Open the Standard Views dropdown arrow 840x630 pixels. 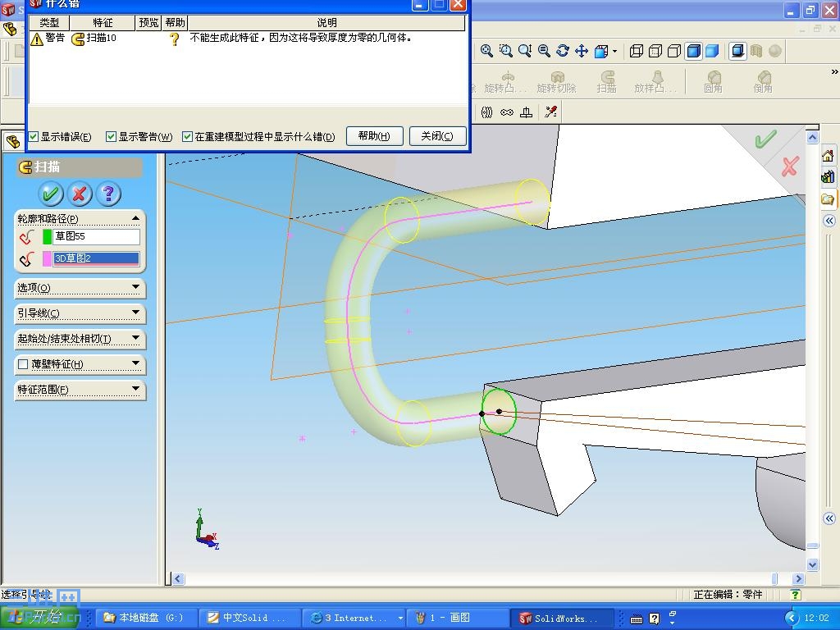[614, 52]
